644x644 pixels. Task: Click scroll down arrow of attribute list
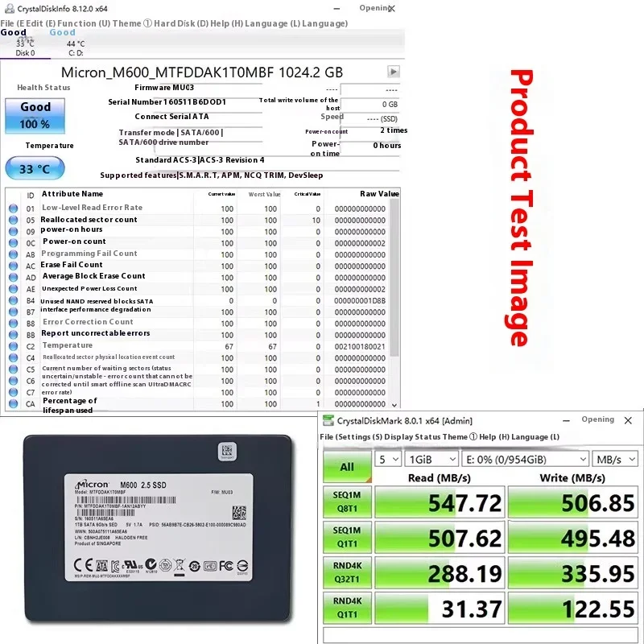point(394,405)
